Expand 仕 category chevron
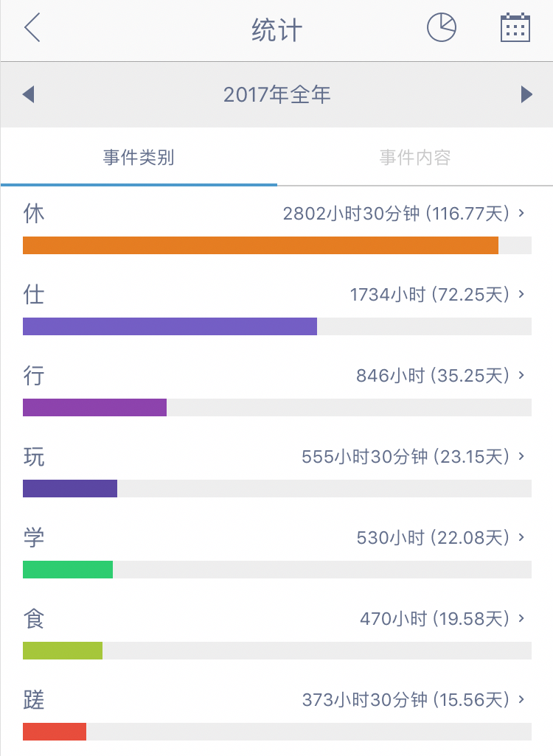Image resolution: width=553 pixels, height=756 pixels. click(x=521, y=293)
